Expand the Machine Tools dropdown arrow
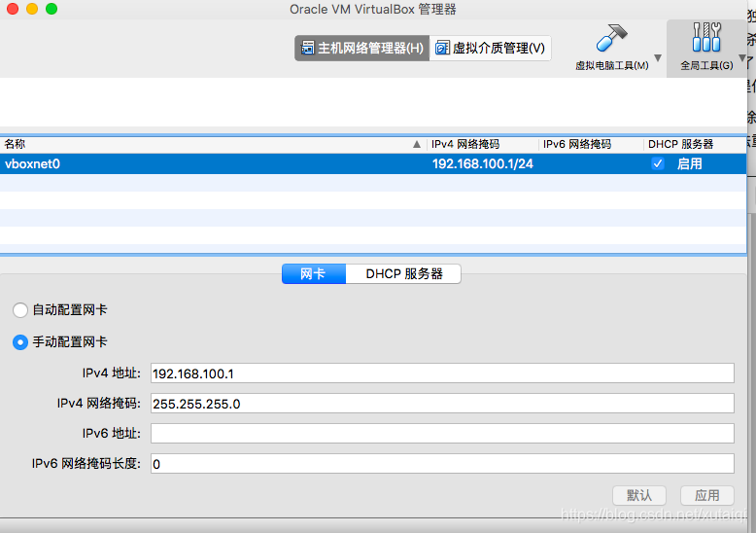This screenshot has width=756, height=533. pyautogui.click(x=658, y=58)
